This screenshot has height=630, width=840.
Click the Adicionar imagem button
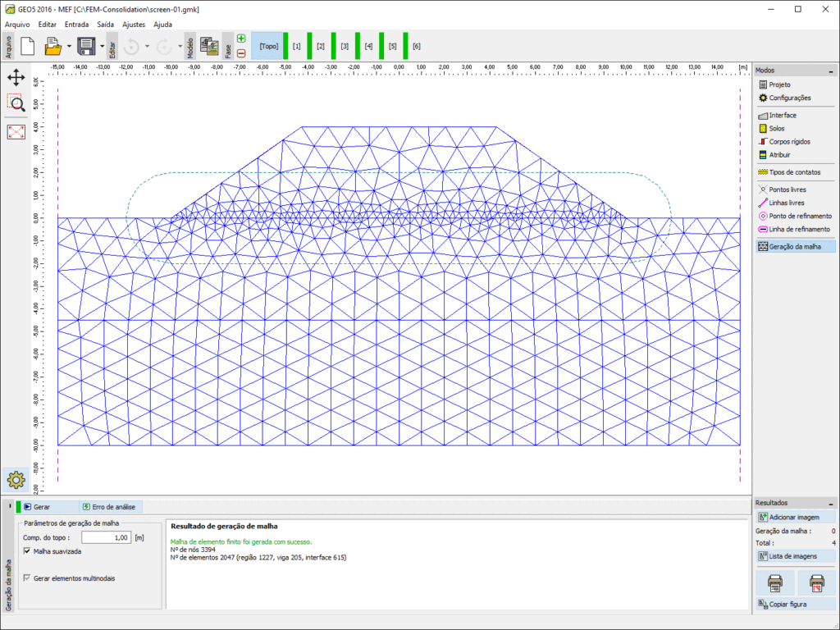796,517
